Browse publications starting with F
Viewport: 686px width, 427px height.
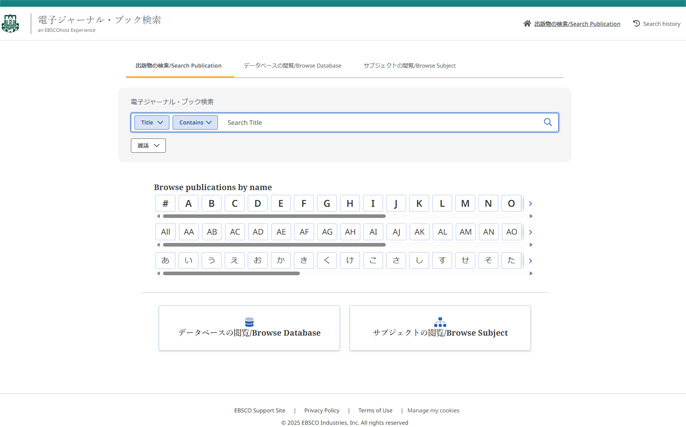point(304,203)
